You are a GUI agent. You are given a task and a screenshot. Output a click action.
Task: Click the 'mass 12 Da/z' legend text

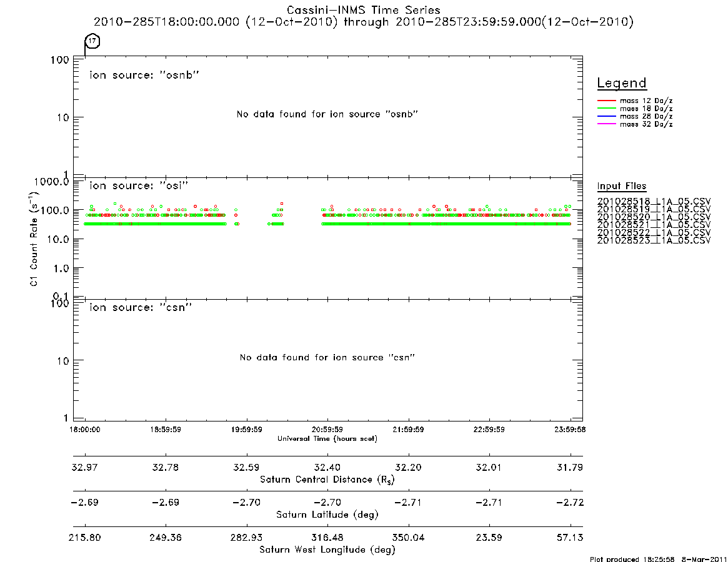point(646,101)
